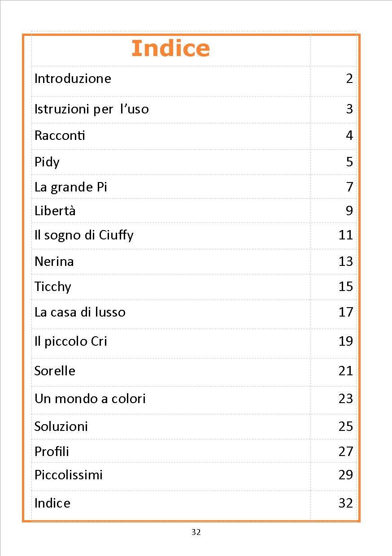Open the Introduzione index entry

[73, 79]
